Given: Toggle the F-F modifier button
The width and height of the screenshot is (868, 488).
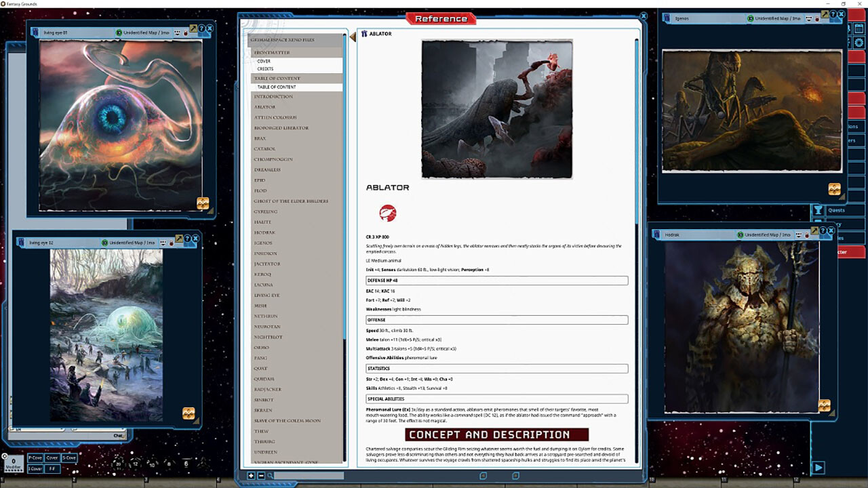Looking at the screenshot, I should tap(52, 468).
